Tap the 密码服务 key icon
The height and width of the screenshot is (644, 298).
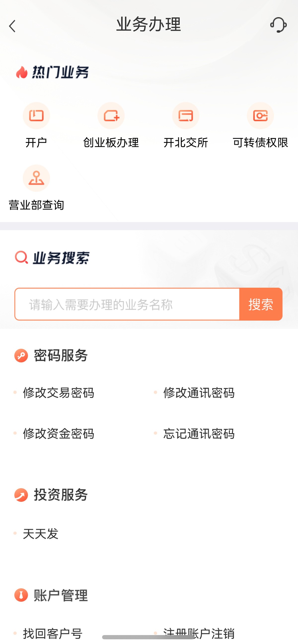click(x=21, y=355)
